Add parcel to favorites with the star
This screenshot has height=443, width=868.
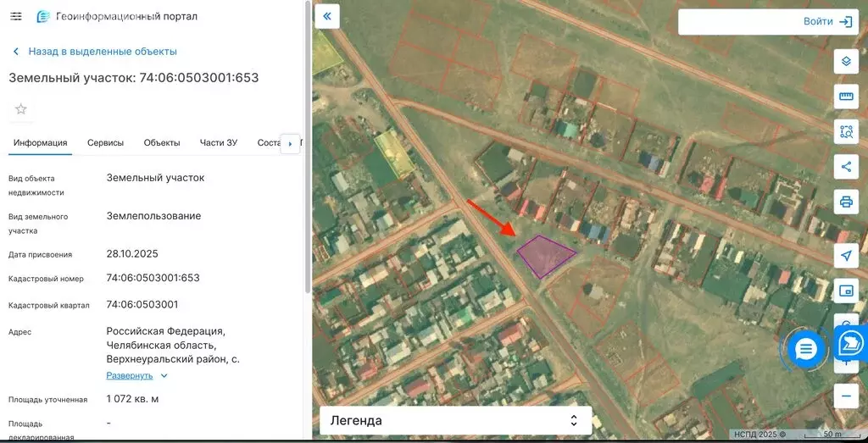[x=21, y=109]
